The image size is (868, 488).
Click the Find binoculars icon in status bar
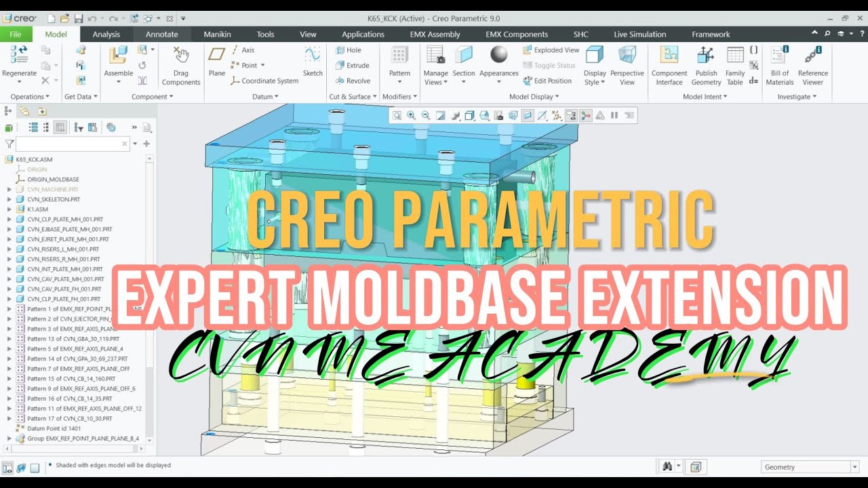667,466
